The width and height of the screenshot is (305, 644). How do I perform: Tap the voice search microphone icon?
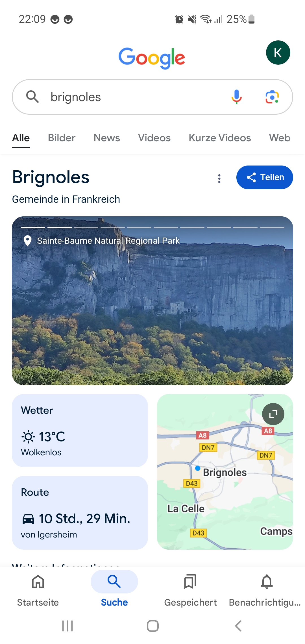pos(237,97)
